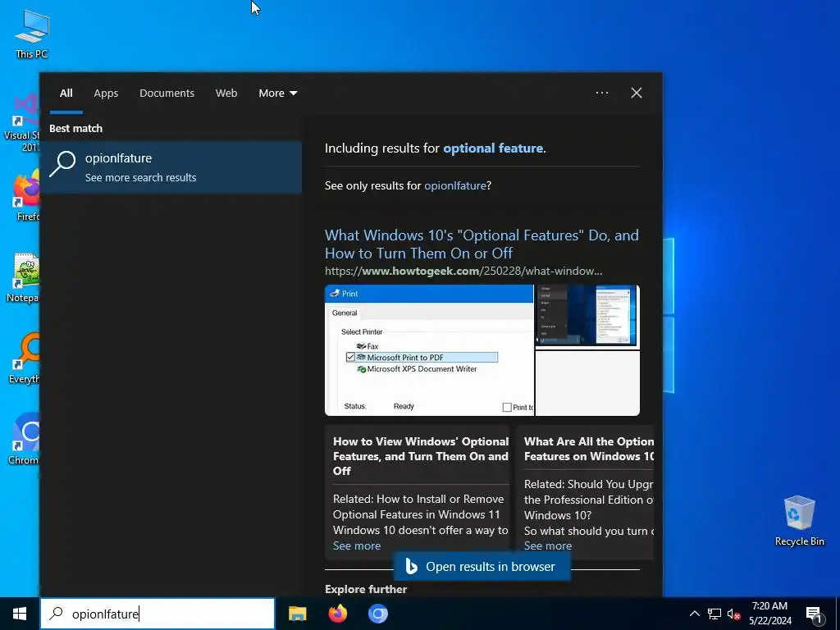Launch the Chromium desktop shortcut
The image size is (840, 630).
pos(25,440)
